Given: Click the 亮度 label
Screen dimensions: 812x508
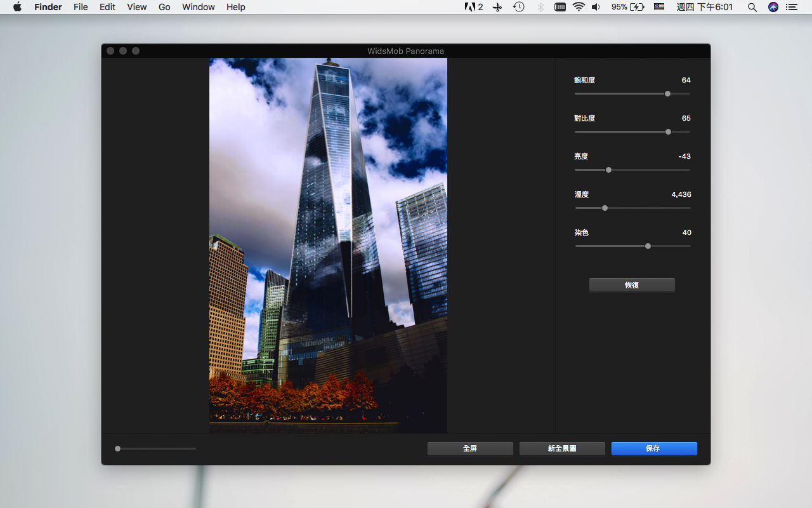Looking at the screenshot, I should click(581, 156).
